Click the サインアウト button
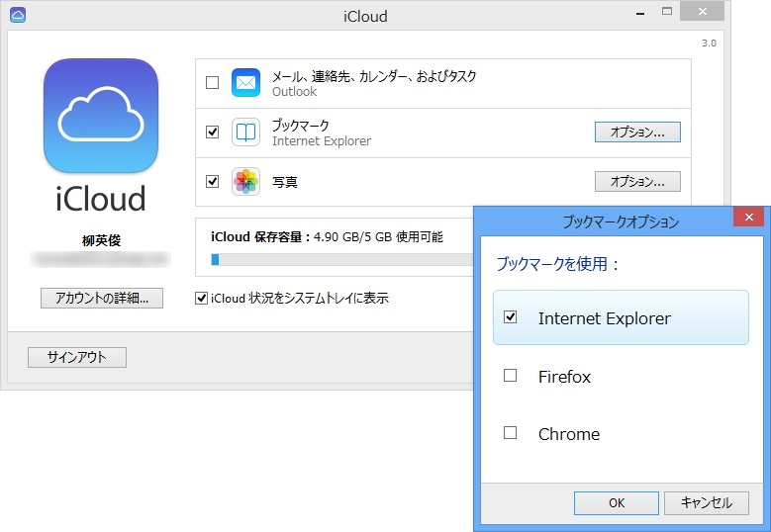The width and height of the screenshot is (771, 532). 77,357
